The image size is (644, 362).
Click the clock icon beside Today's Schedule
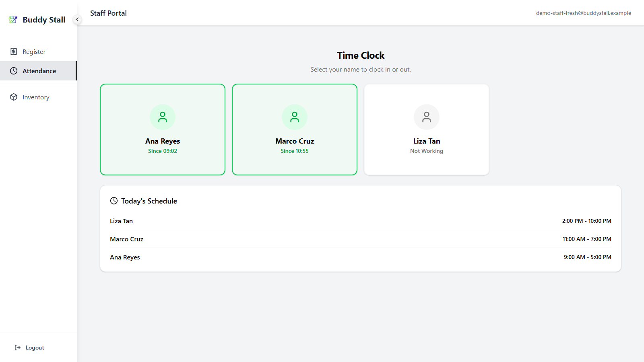(114, 201)
